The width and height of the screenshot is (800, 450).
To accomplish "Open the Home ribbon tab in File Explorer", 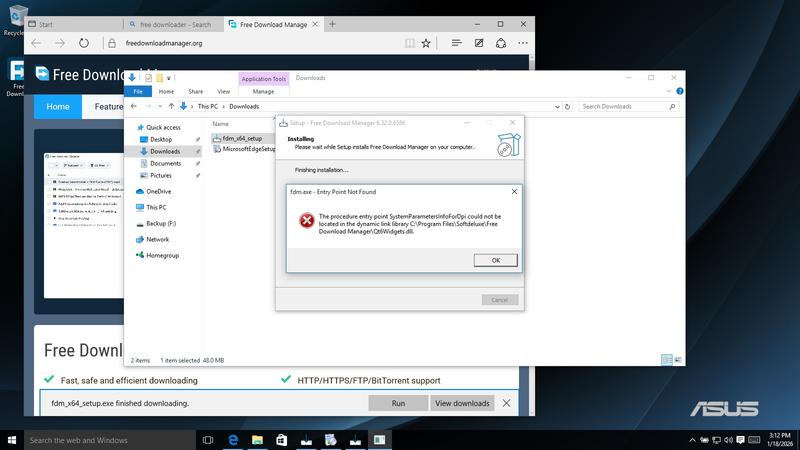I will pyautogui.click(x=166, y=91).
